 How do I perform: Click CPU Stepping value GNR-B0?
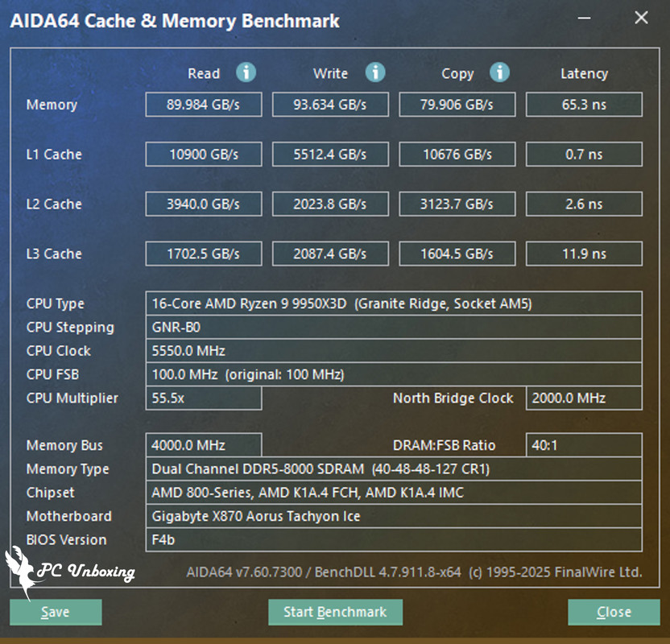pyautogui.click(x=394, y=327)
